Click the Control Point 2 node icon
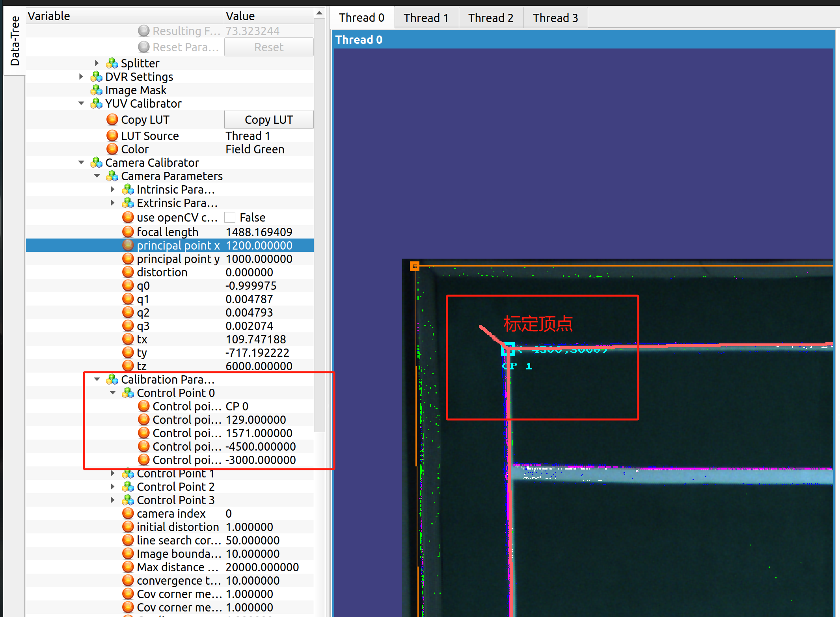Screen dimensions: 840x617 coord(128,487)
